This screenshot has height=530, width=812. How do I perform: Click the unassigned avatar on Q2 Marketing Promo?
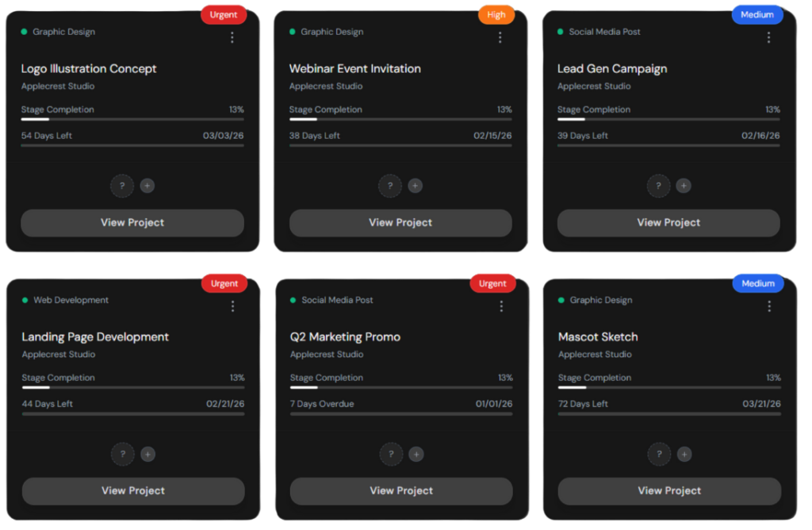pyautogui.click(x=391, y=455)
